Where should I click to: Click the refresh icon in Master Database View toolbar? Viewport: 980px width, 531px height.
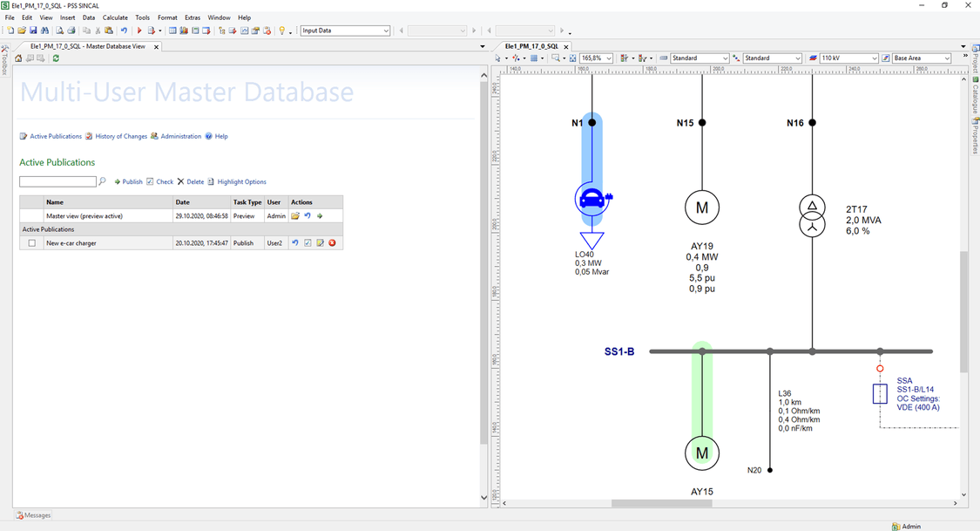(x=57, y=58)
